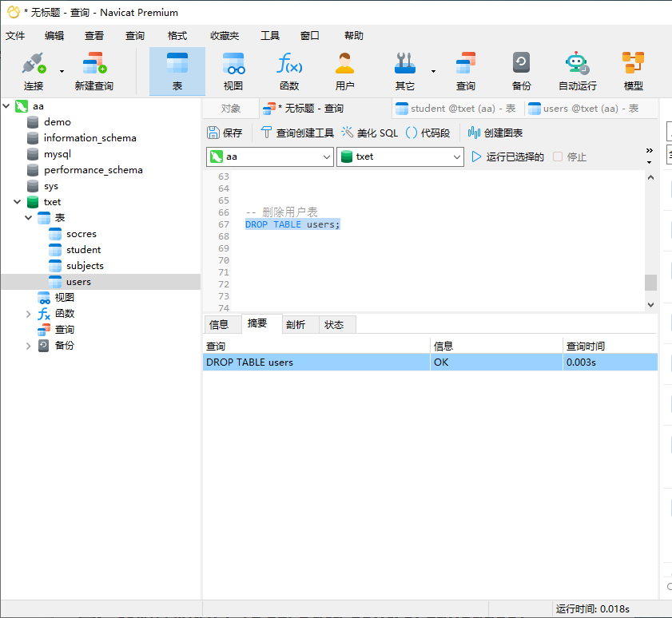Image resolution: width=672 pixels, height=618 pixels.
Task: Open the 帮助 menu
Action: tap(354, 36)
